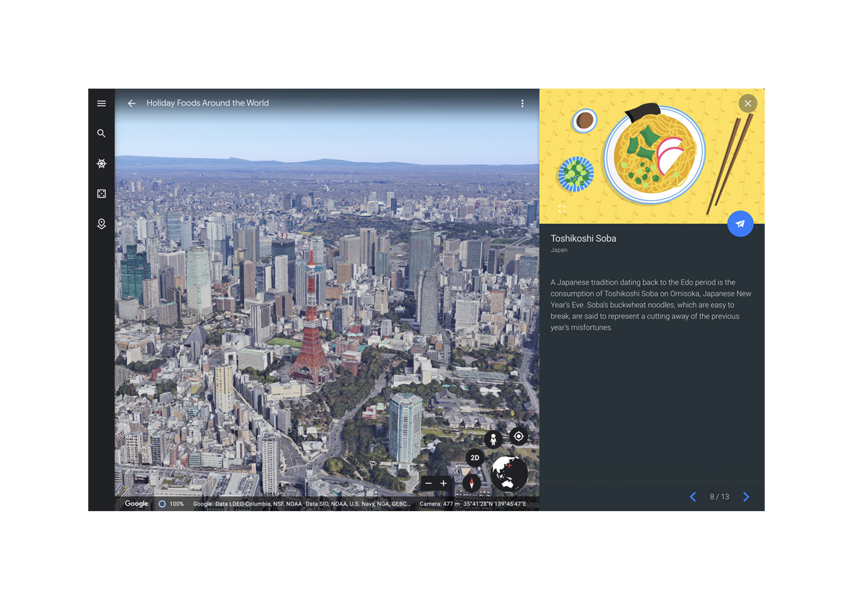868x608 pixels.
Task: Enter Street View with Pegman icon
Action: [x=493, y=439]
